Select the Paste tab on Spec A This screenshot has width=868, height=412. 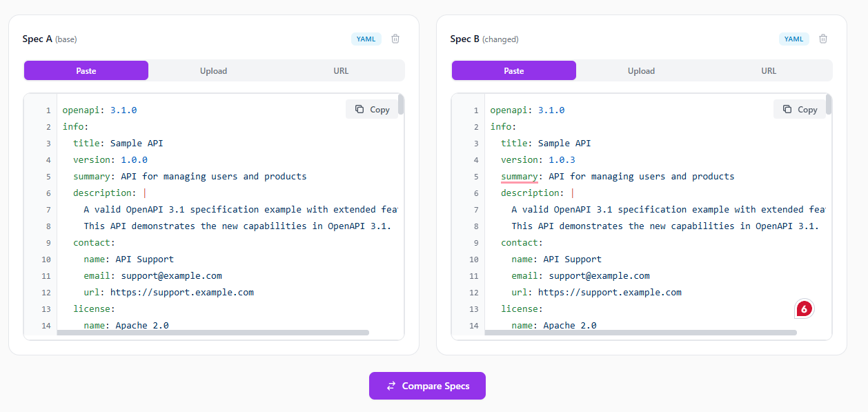[86, 70]
